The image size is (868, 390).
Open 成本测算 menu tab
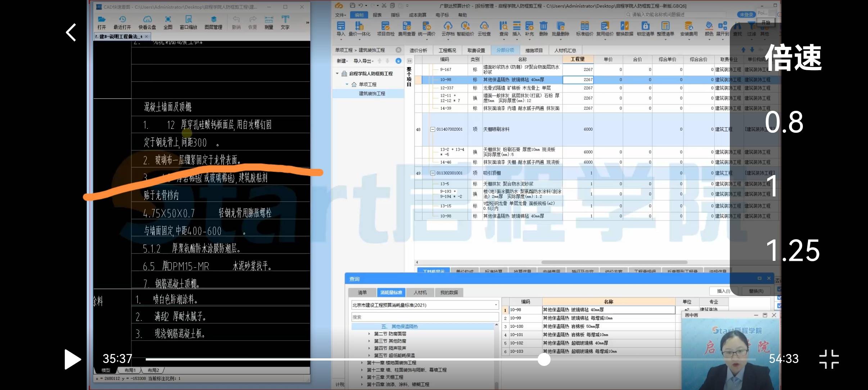pyautogui.click(x=417, y=15)
